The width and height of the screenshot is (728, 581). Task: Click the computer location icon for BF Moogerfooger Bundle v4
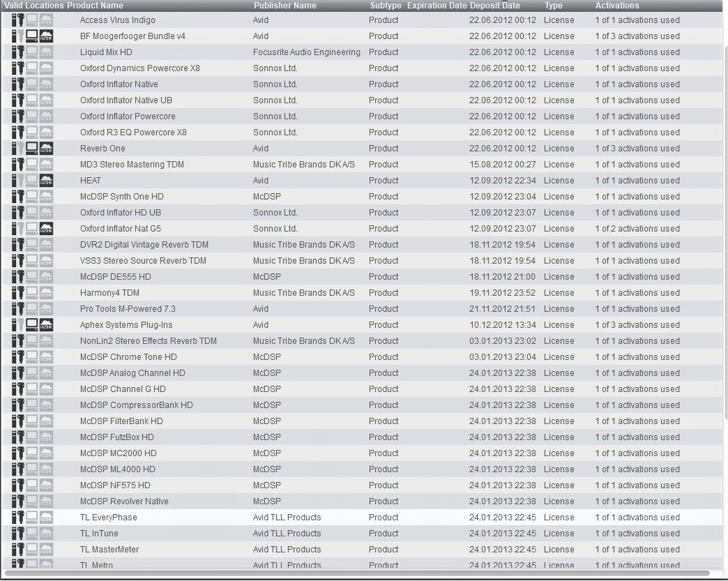(31, 36)
